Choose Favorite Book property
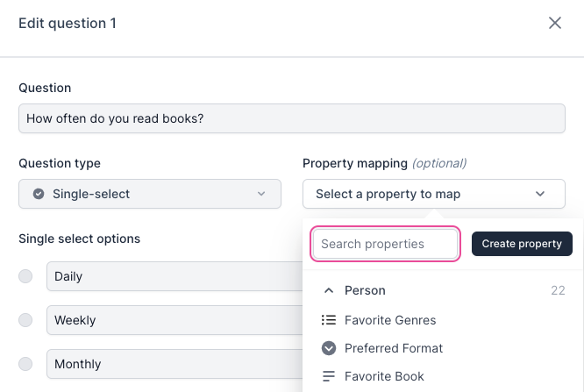 tap(384, 376)
